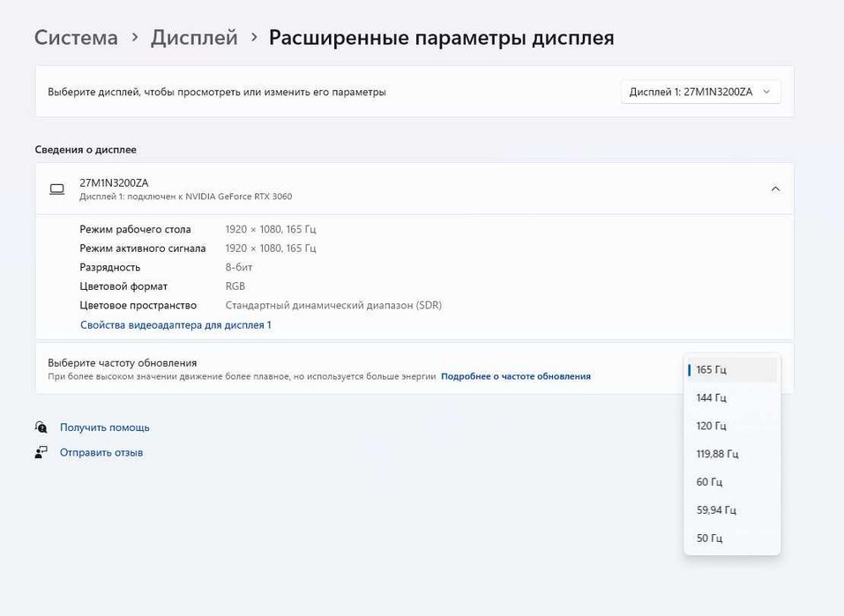This screenshot has width=844, height=616.
Task: Click the help headset icon
Action: tap(41, 427)
